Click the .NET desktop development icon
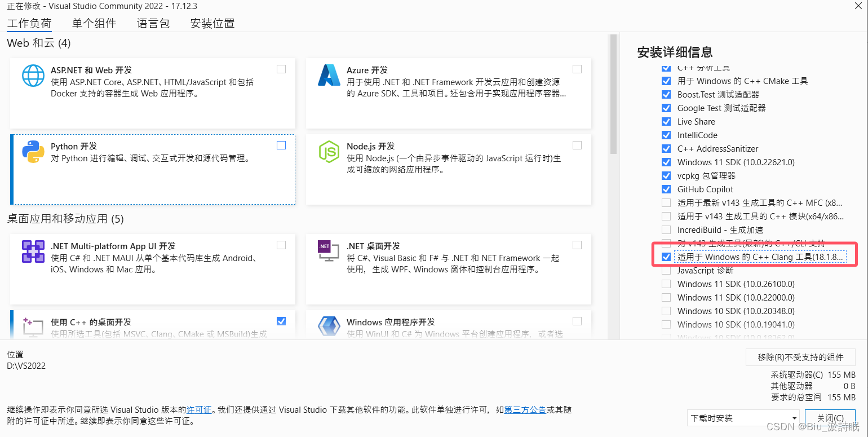868x437 pixels. [329, 251]
